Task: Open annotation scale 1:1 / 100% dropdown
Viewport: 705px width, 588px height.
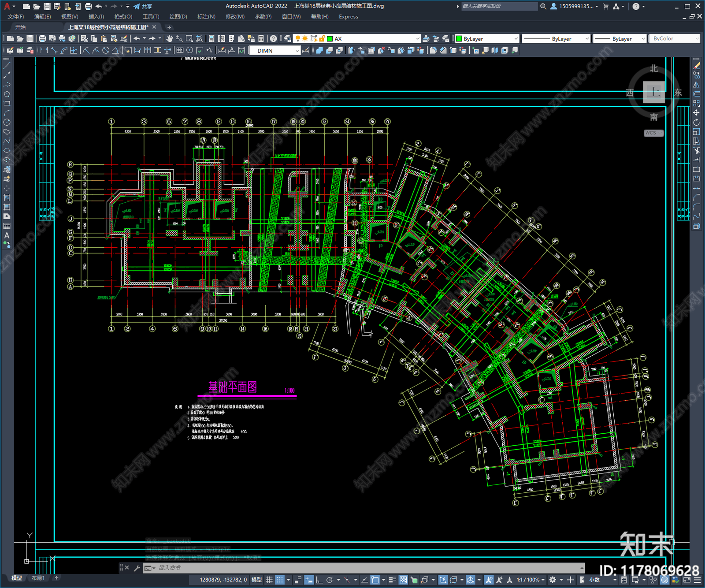Action: 531,580
